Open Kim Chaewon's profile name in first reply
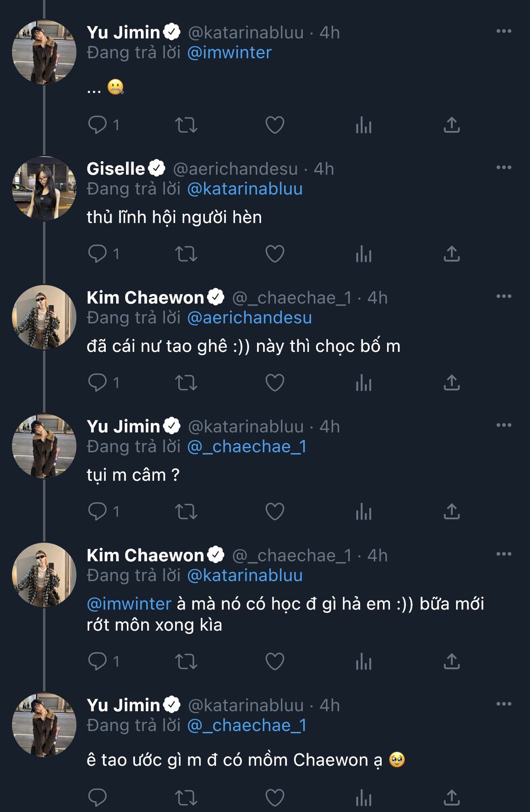530x812 pixels. [x=145, y=298]
